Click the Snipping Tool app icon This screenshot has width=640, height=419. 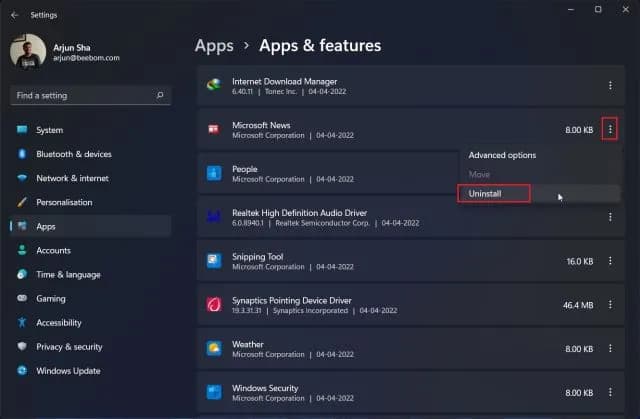[214, 260]
